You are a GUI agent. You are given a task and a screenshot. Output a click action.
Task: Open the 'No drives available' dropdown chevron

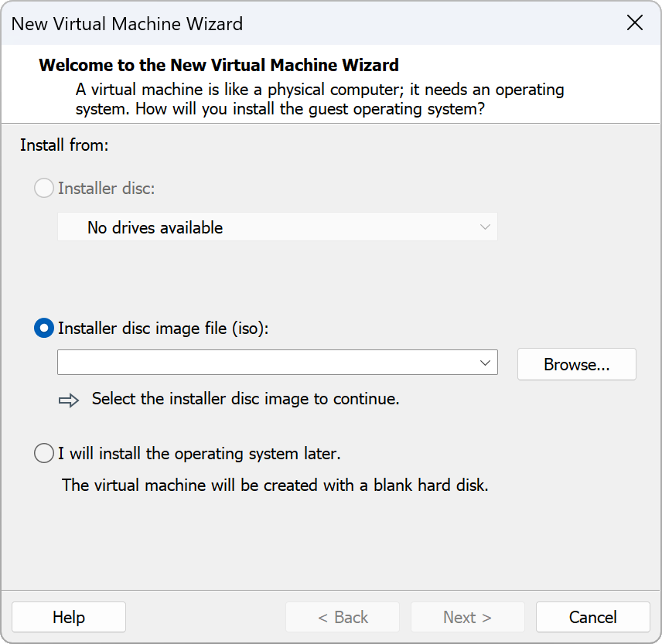point(485,227)
